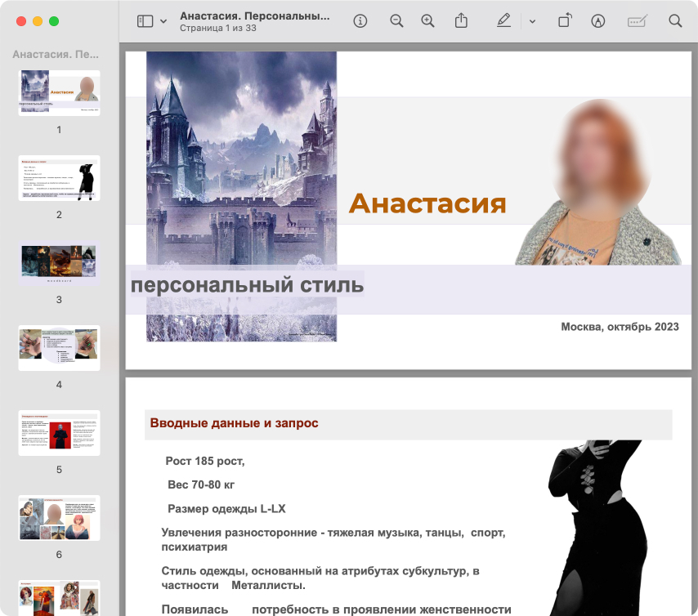Viewport: 698px width, 616px height.
Task: Click the castle image on page one
Action: tap(242, 196)
